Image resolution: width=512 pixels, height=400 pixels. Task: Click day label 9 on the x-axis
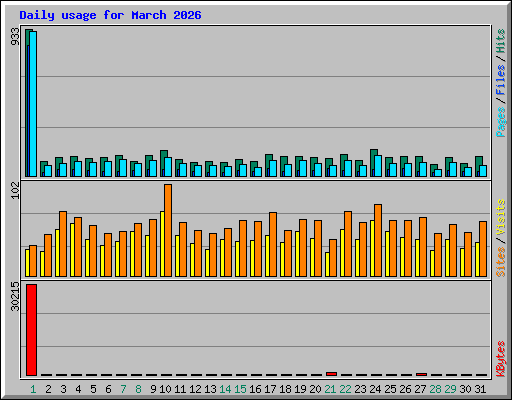pos(153,389)
